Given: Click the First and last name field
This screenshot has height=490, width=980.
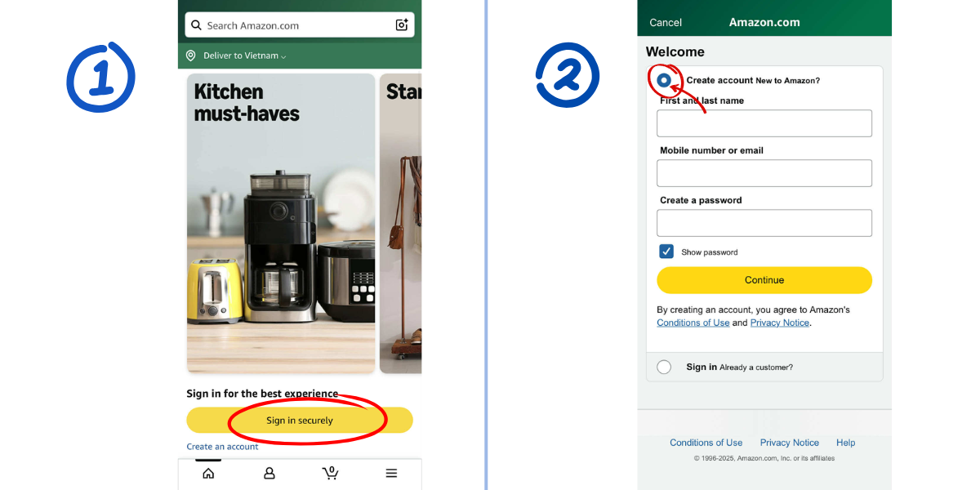Looking at the screenshot, I should click(x=764, y=124).
